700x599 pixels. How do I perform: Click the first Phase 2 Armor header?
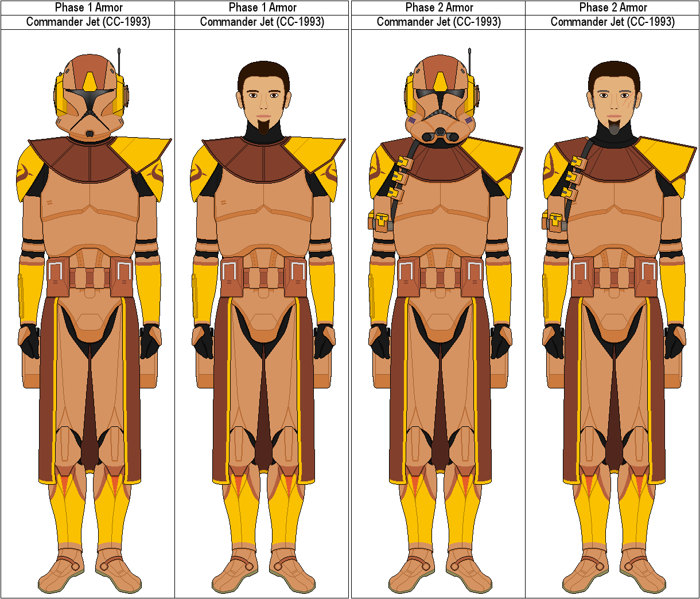[x=439, y=7]
